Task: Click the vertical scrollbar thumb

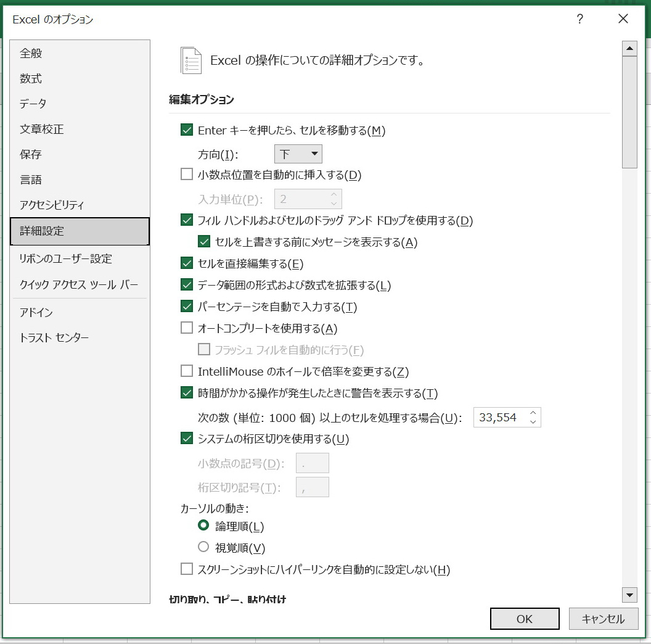Action: tap(629, 112)
